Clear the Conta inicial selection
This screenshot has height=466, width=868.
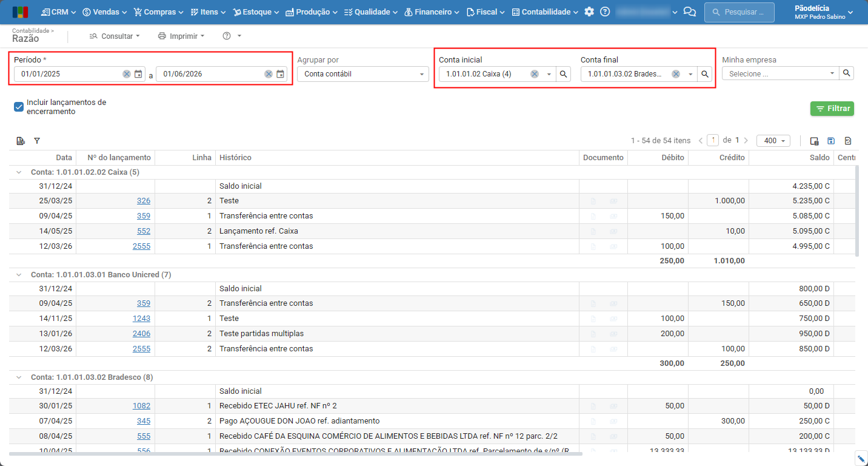[x=534, y=74]
